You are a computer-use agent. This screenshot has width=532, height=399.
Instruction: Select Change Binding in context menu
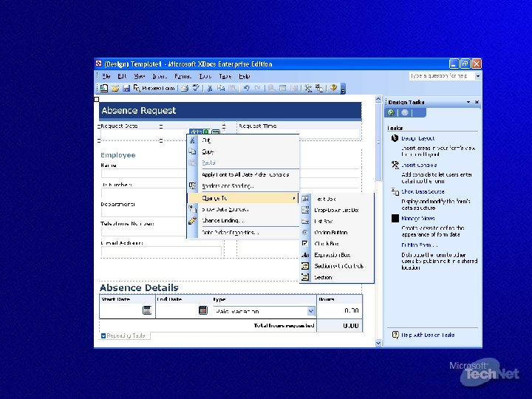point(243,220)
